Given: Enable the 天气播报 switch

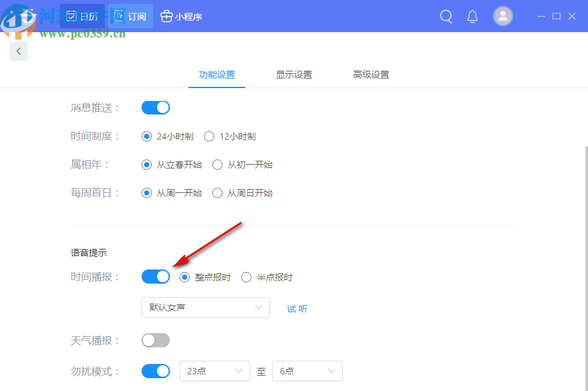Looking at the screenshot, I should point(156,340).
